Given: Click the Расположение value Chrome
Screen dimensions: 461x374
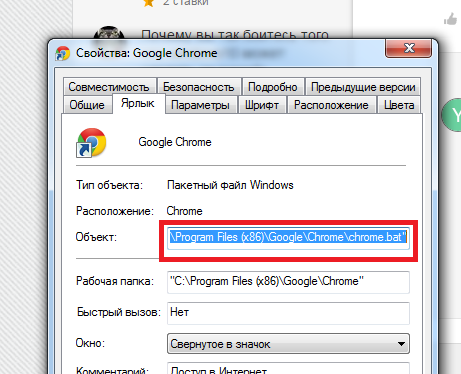Looking at the screenshot, I should (x=185, y=211).
